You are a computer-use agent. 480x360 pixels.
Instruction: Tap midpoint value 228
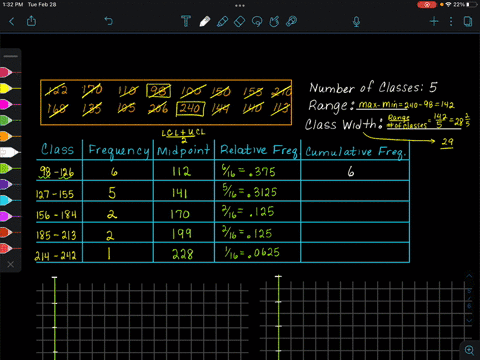(183, 255)
